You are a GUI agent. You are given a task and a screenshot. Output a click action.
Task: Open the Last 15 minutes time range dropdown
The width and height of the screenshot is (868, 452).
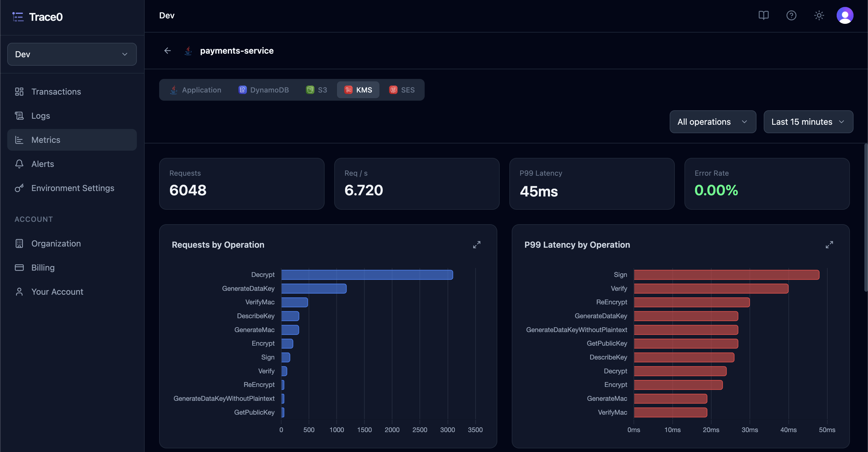coord(808,122)
